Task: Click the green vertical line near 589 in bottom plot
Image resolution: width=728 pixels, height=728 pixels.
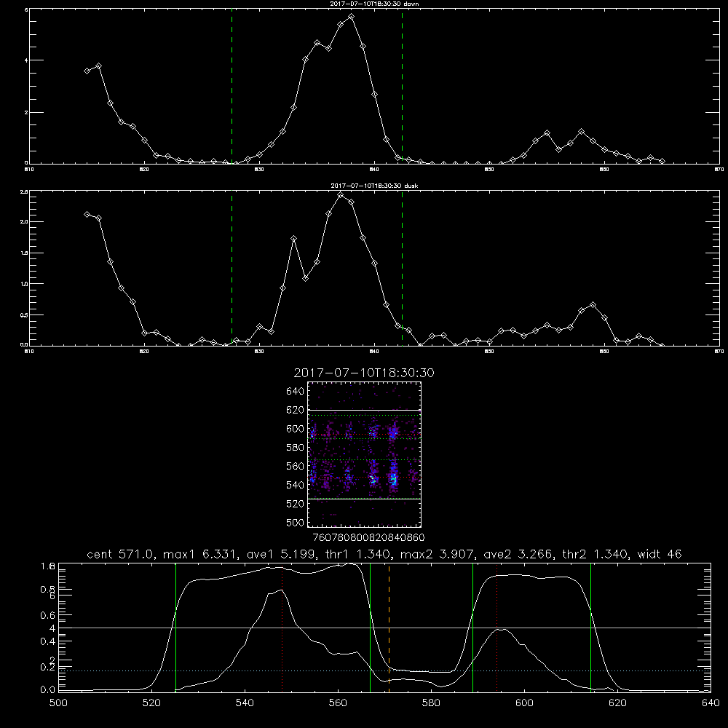Action: 472,627
